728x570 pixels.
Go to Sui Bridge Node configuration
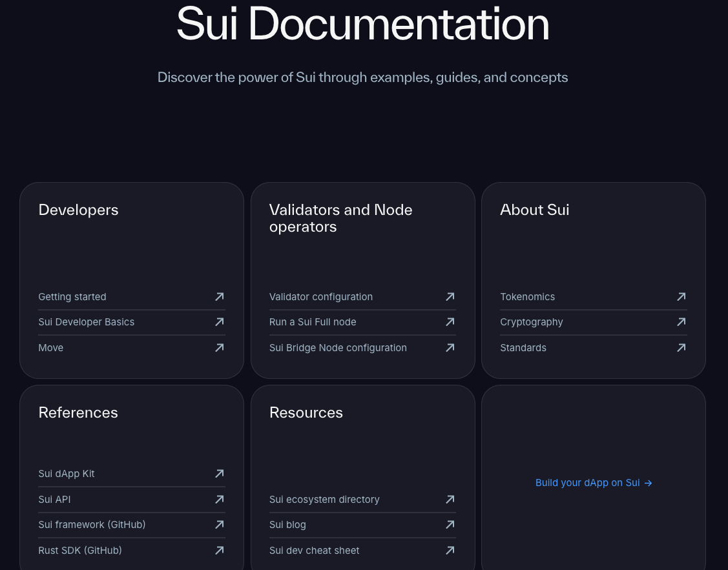(x=338, y=348)
